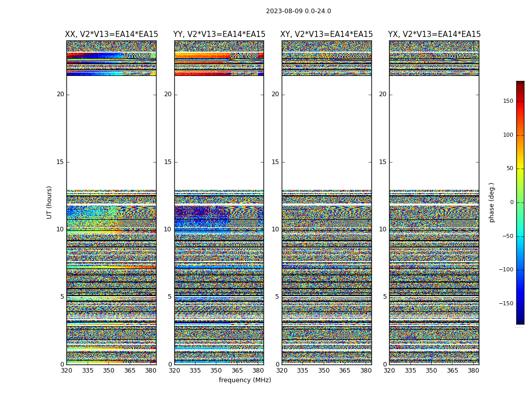Viewport: 532px width, 405px height.
Task: Click inside the XY phase waterfall panel
Action: [327, 202]
